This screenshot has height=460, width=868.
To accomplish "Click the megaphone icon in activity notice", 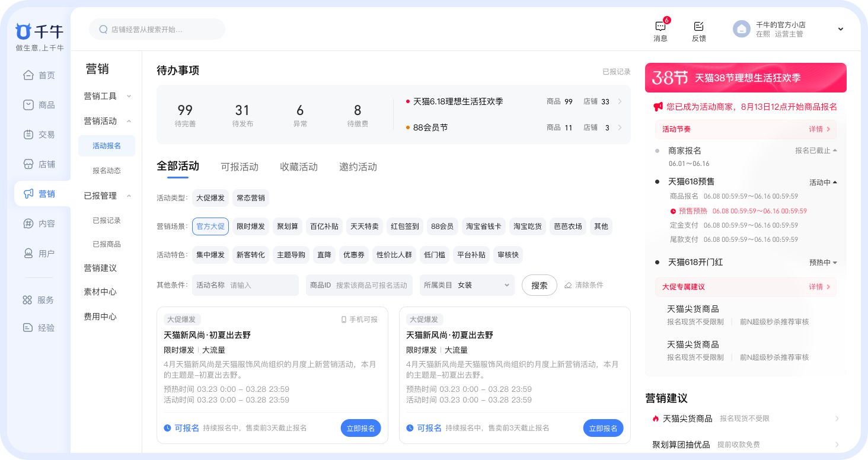I will 658,107.
